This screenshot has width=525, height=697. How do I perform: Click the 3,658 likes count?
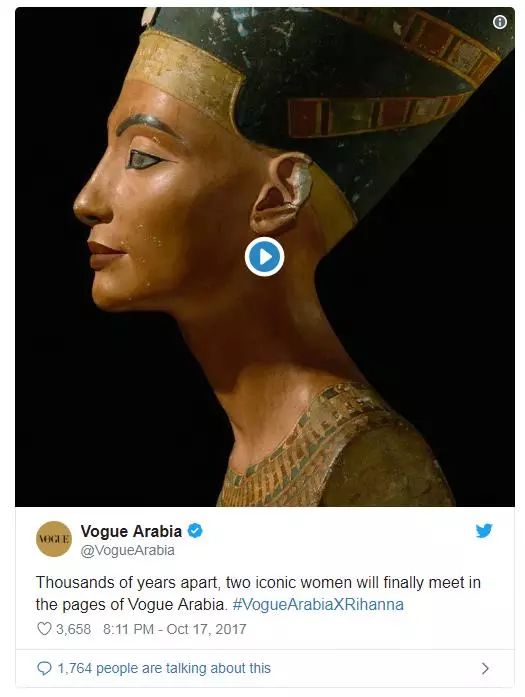[73, 629]
